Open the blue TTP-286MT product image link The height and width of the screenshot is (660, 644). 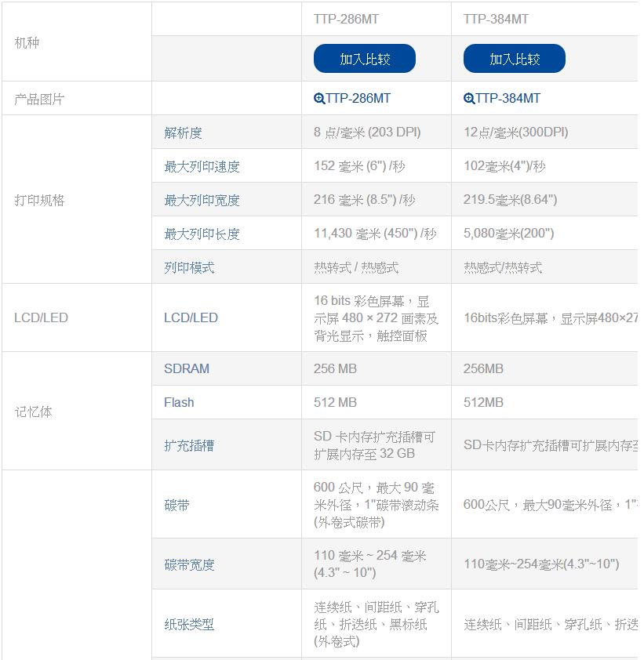coord(358,99)
